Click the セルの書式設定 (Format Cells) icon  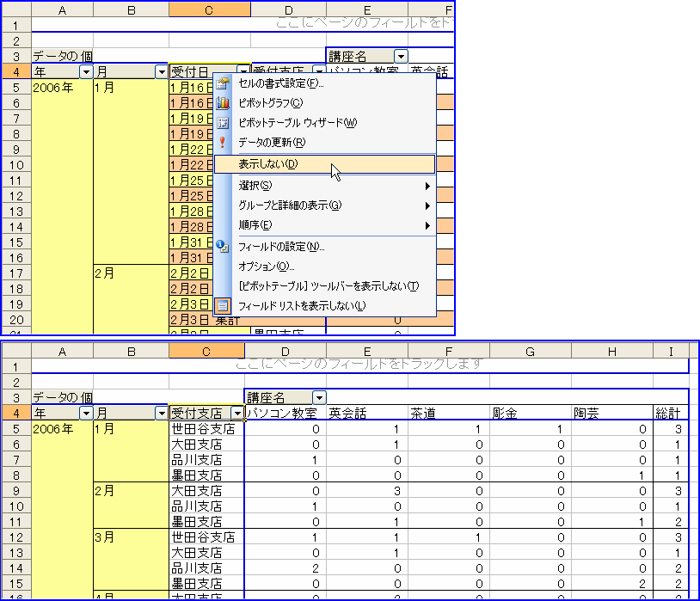pos(222,83)
